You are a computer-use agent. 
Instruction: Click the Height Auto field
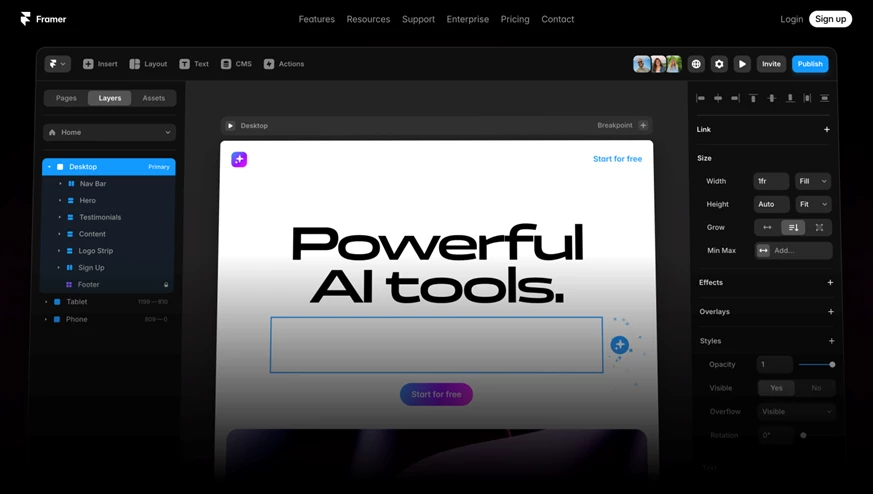click(771, 204)
